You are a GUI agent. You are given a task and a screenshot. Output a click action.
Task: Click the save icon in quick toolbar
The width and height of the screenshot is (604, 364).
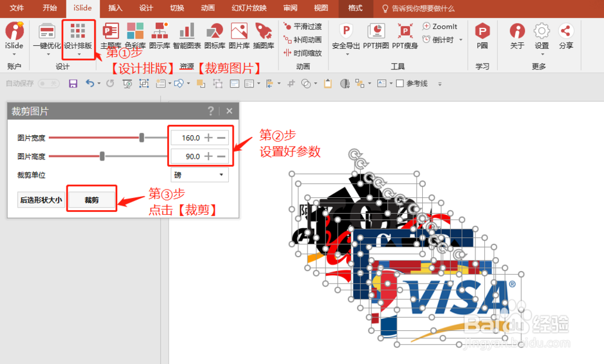pyautogui.click(x=73, y=83)
